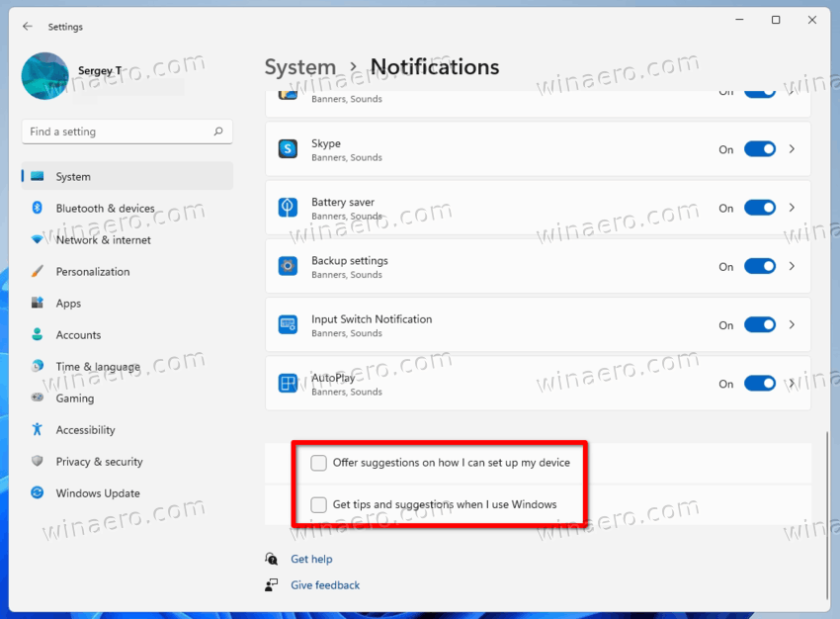This screenshot has height=619, width=840.
Task: Expand Skype notification options chevron
Action: 792,149
